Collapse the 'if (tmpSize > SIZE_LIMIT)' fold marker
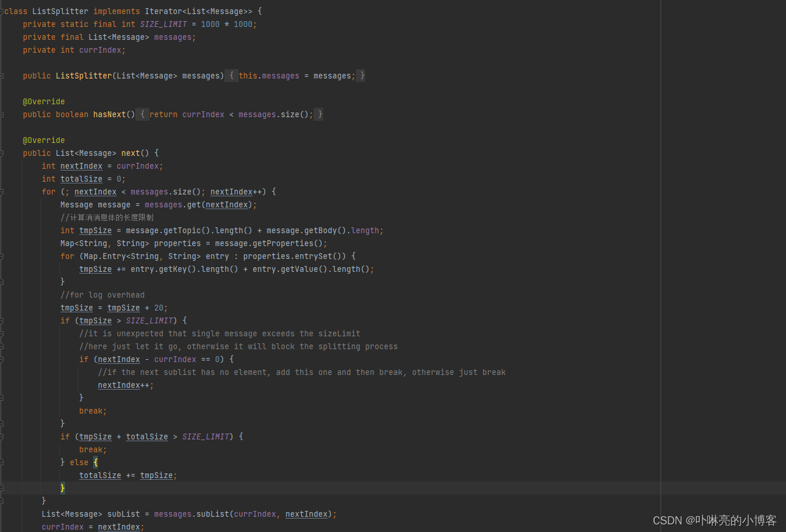 tap(2, 320)
